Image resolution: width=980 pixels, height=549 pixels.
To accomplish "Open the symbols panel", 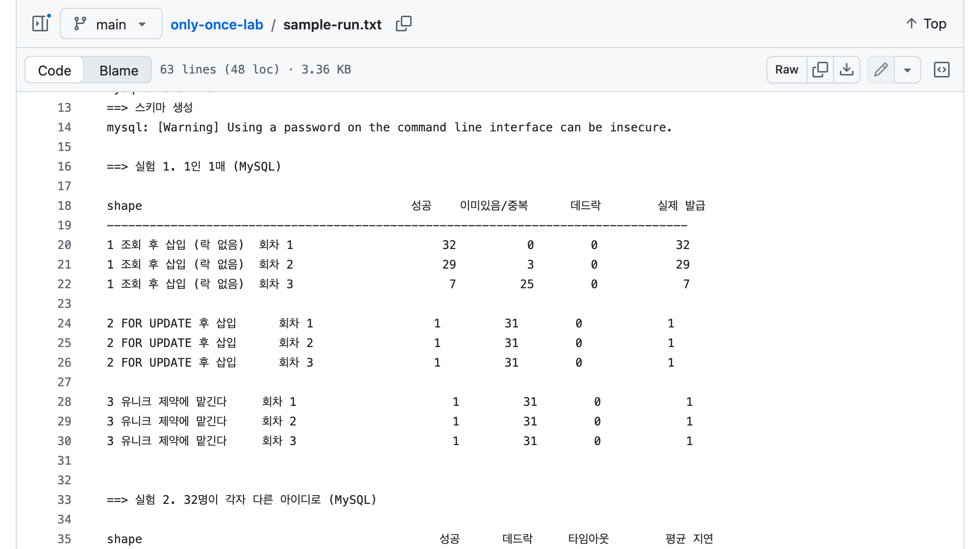I will coord(941,70).
